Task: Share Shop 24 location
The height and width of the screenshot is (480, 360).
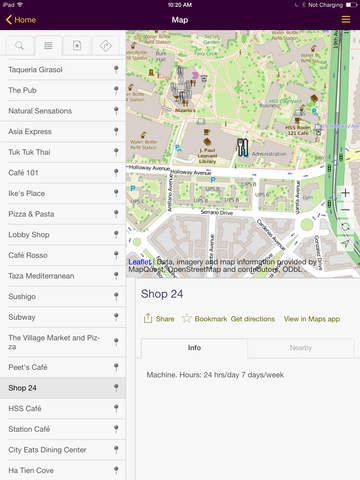Action: coord(159,319)
